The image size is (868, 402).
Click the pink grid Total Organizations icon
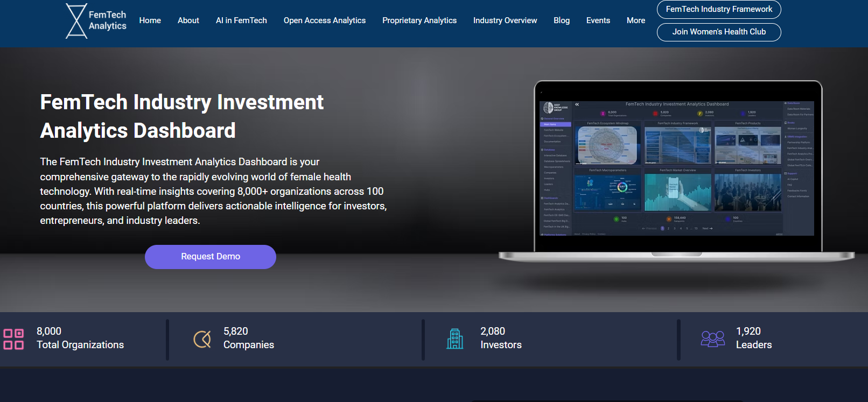pos(13,339)
